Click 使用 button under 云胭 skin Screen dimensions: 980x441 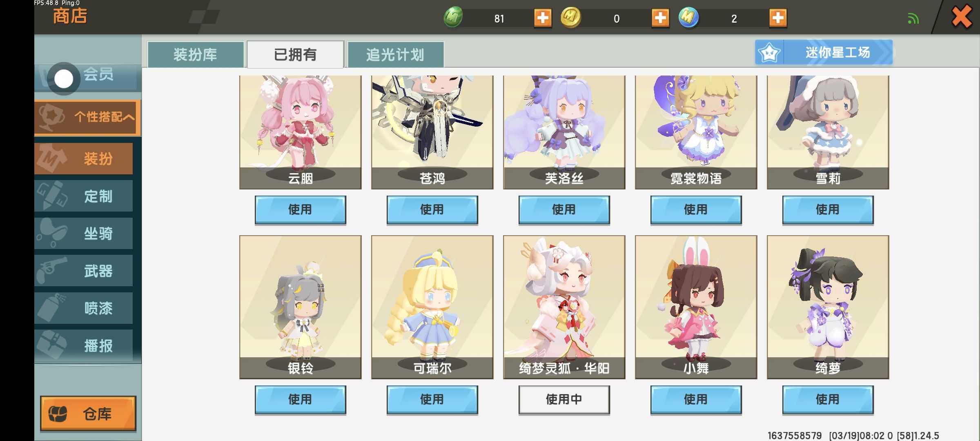pos(300,210)
